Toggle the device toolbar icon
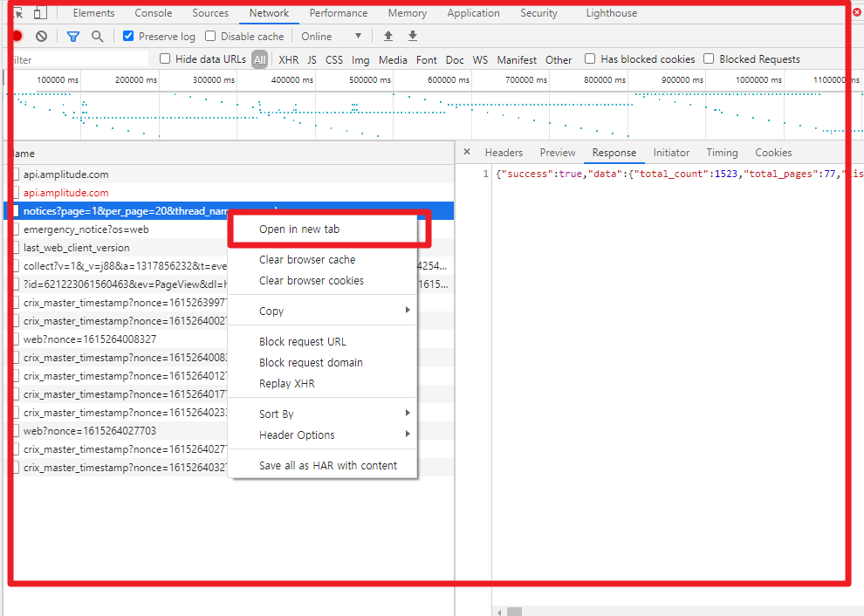Screen dimensions: 864x616 [40, 13]
